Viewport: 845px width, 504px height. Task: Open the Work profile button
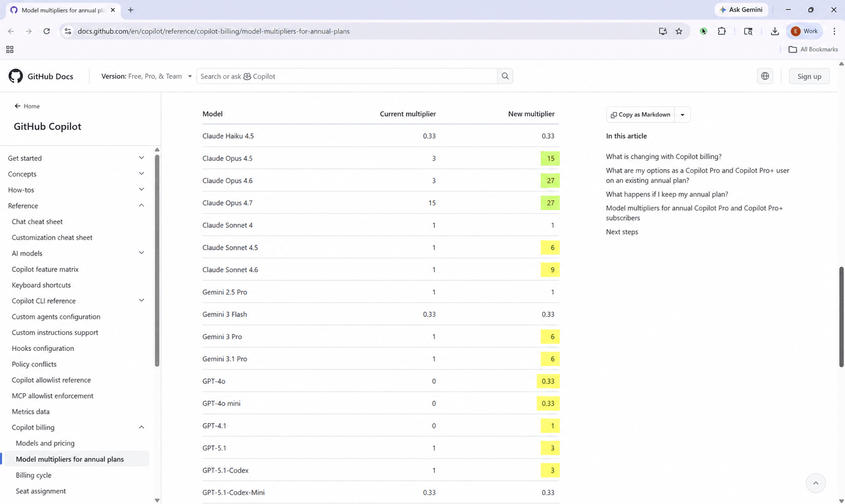tap(804, 31)
